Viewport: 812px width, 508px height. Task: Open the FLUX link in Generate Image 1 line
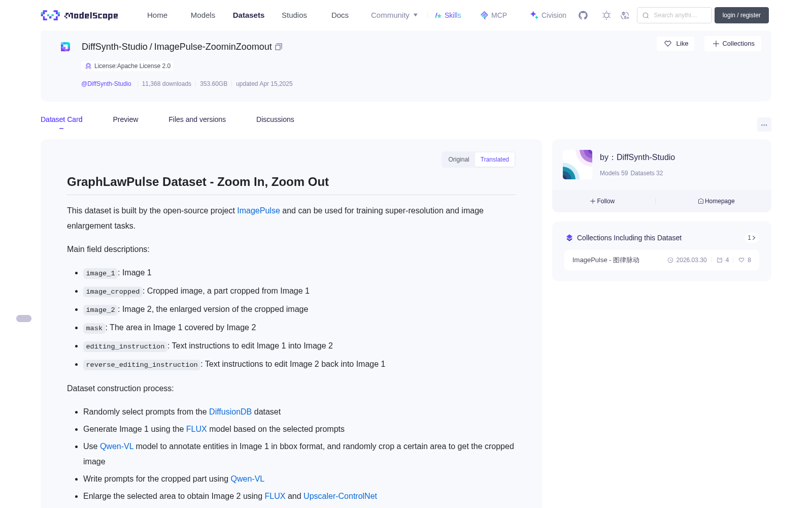(x=196, y=429)
